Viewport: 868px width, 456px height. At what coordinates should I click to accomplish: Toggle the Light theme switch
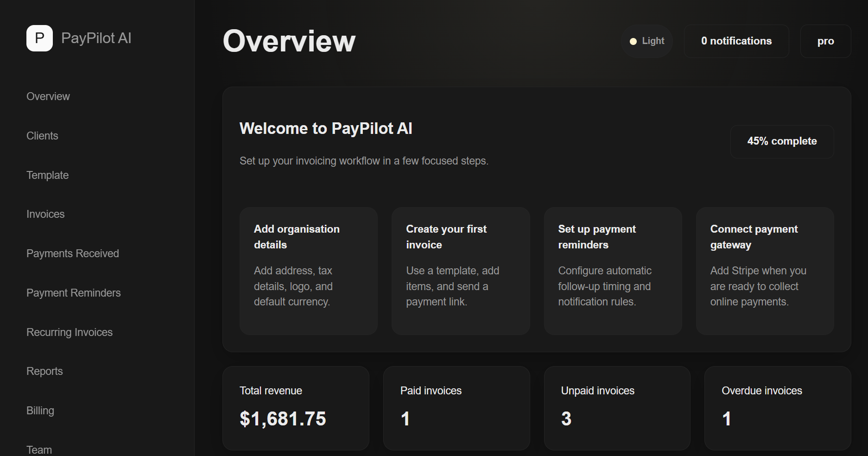[647, 41]
